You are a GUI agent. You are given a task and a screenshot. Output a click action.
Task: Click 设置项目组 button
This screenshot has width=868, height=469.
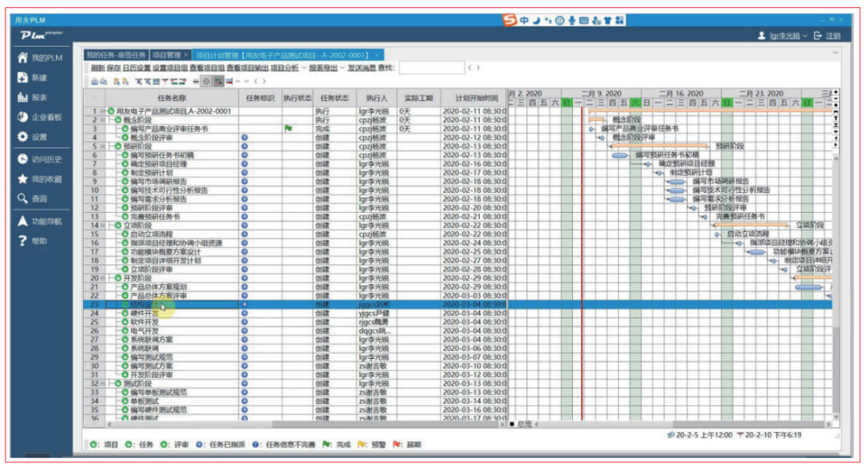click(170, 68)
